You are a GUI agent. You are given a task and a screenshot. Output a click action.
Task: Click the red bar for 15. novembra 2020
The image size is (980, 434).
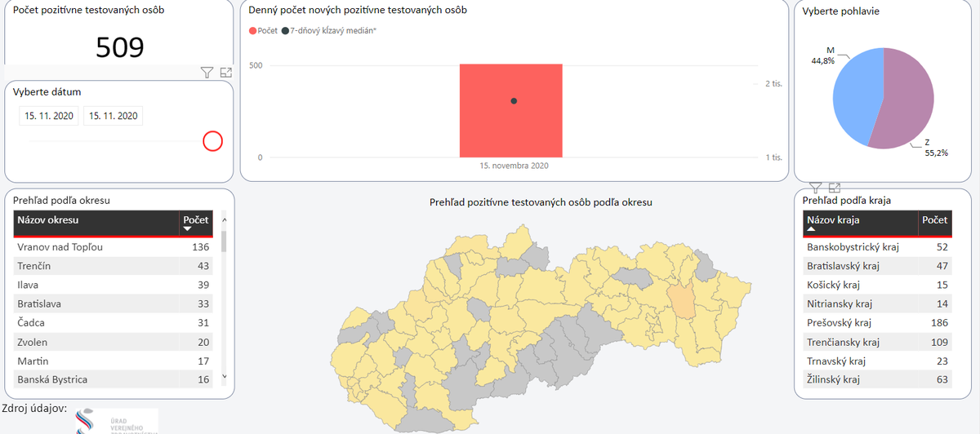(510, 110)
